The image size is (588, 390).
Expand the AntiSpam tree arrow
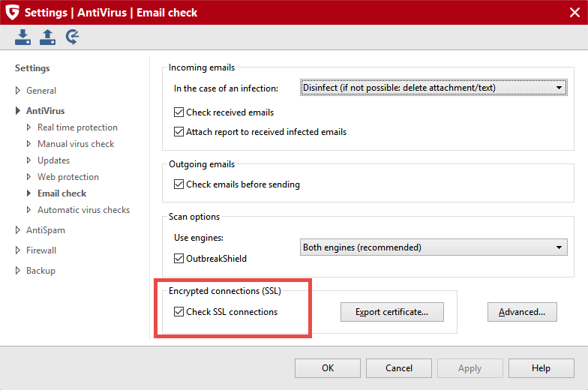(18, 229)
